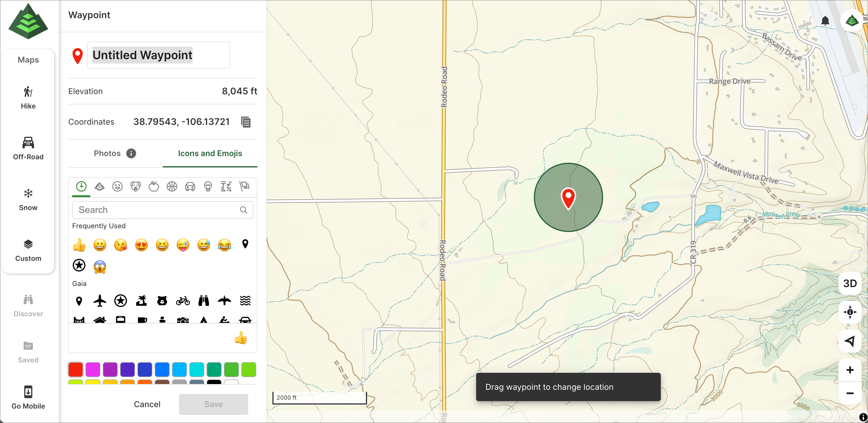The height and width of the screenshot is (423, 868).
Task: Toggle 3D map view
Action: [x=850, y=283]
